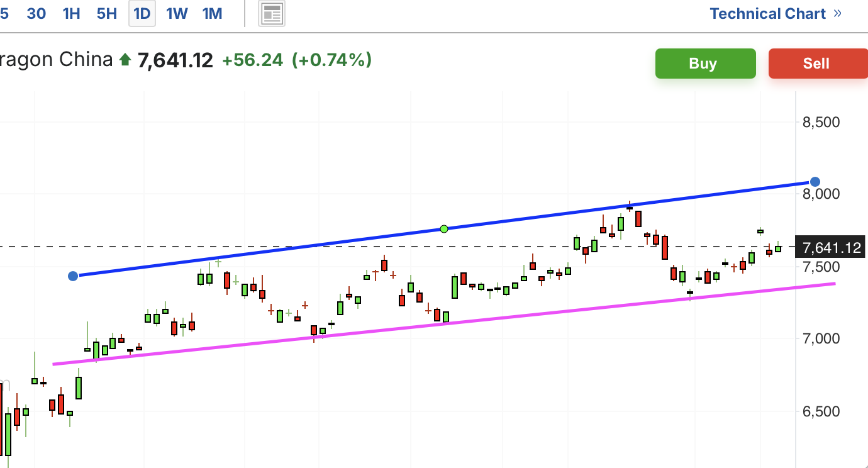
Task: Click the double chevron after Technical Chart
Action: coord(837,13)
